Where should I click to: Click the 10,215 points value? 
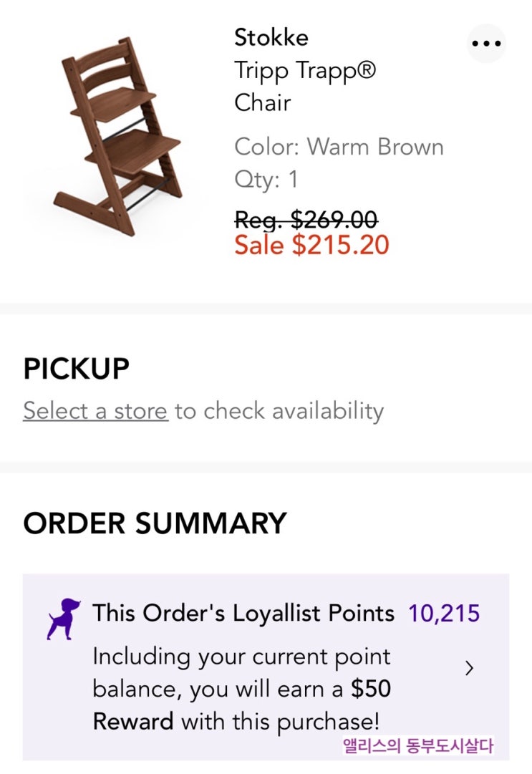pyautogui.click(x=444, y=614)
